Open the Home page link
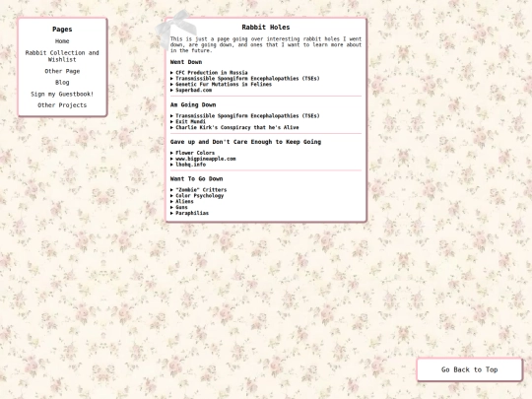Viewport: 532px width, 399px height. pos(62,41)
